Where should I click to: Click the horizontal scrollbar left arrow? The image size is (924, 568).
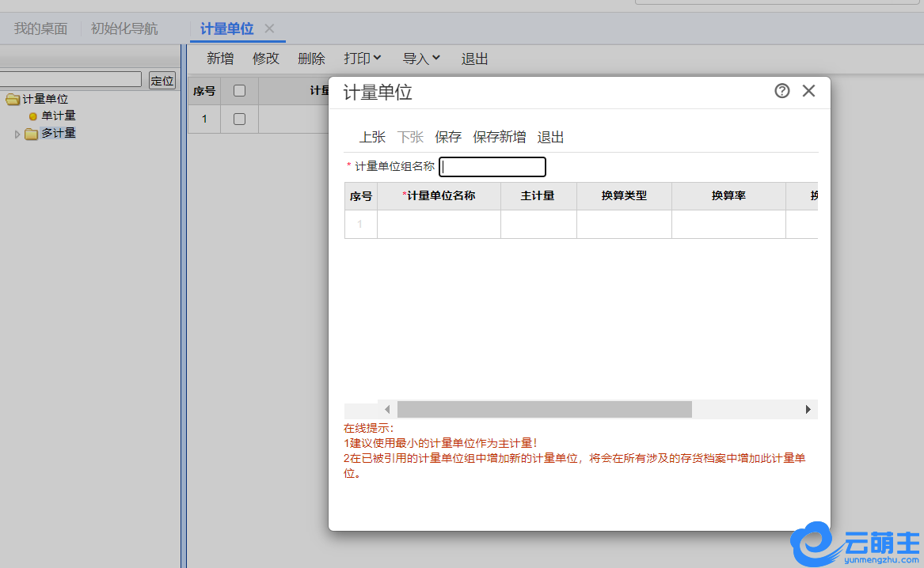pyautogui.click(x=387, y=409)
